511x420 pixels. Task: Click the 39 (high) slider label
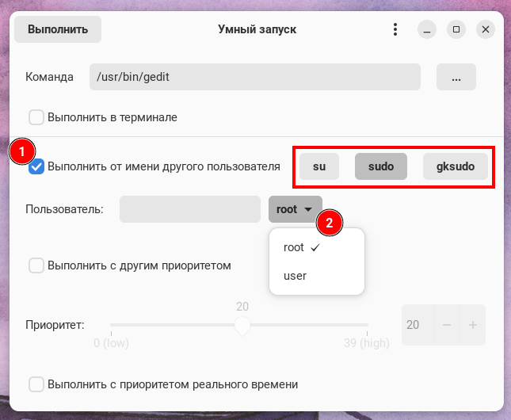367,343
